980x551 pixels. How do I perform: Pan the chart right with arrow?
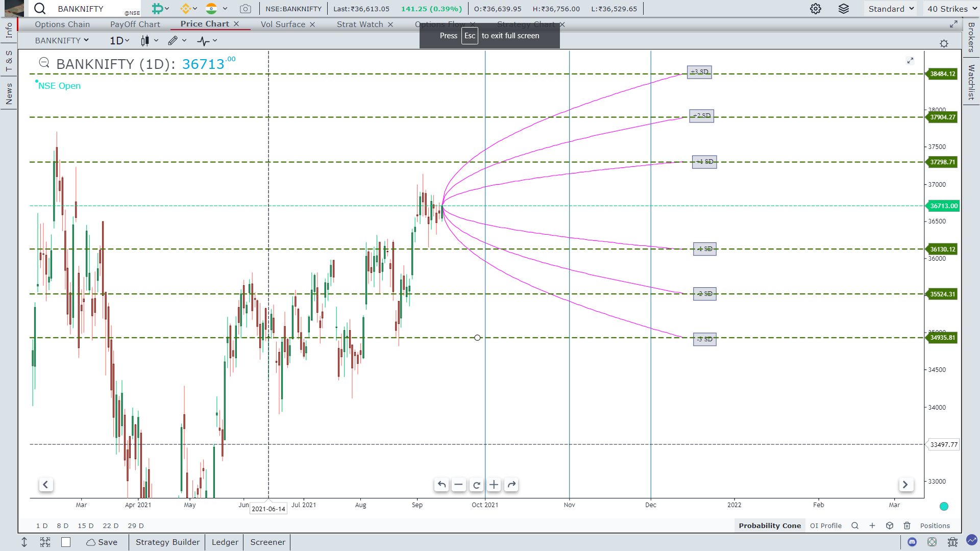pyautogui.click(x=905, y=485)
